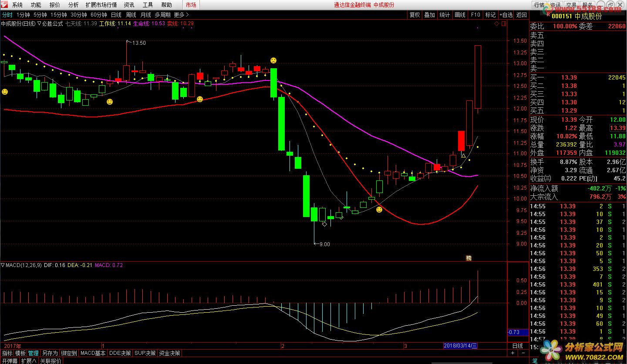Click the triangle buy marker under red candle
The image size is (627, 364).
(x=463, y=155)
